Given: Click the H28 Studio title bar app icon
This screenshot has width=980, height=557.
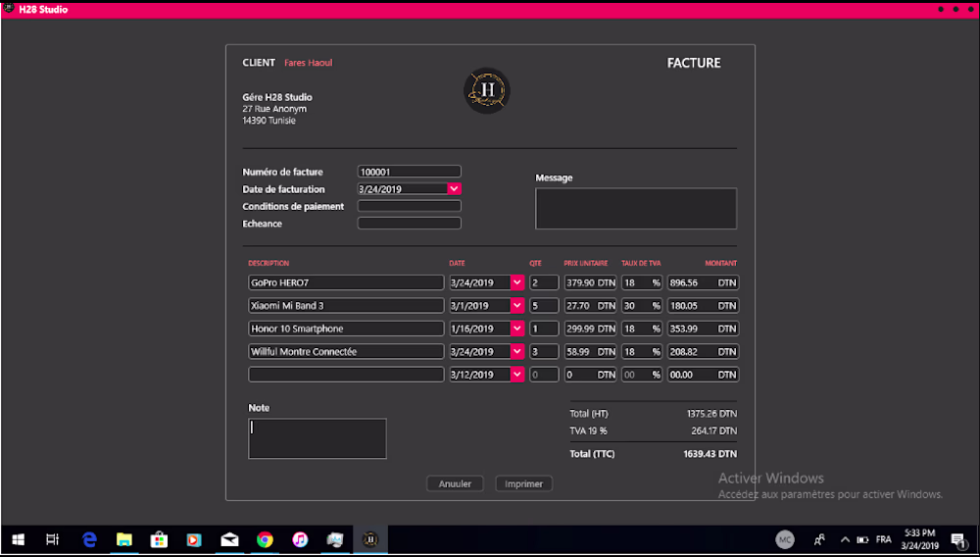Looking at the screenshot, I should pyautogui.click(x=9, y=8).
